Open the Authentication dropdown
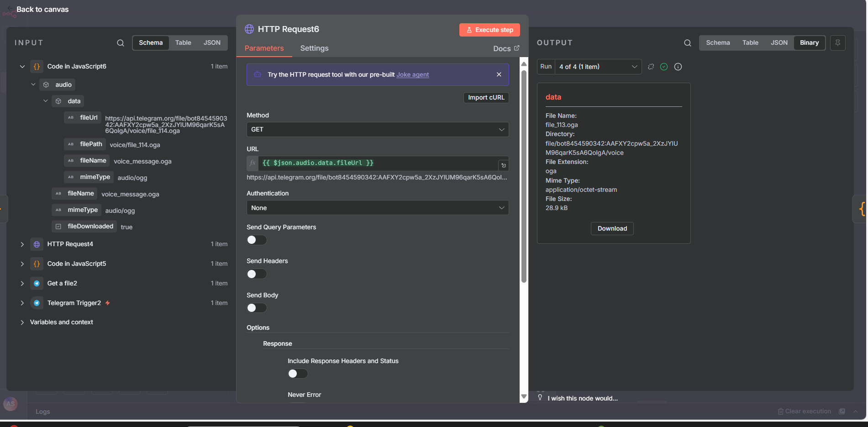Screen dimensions: 868x427 point(377,208)
